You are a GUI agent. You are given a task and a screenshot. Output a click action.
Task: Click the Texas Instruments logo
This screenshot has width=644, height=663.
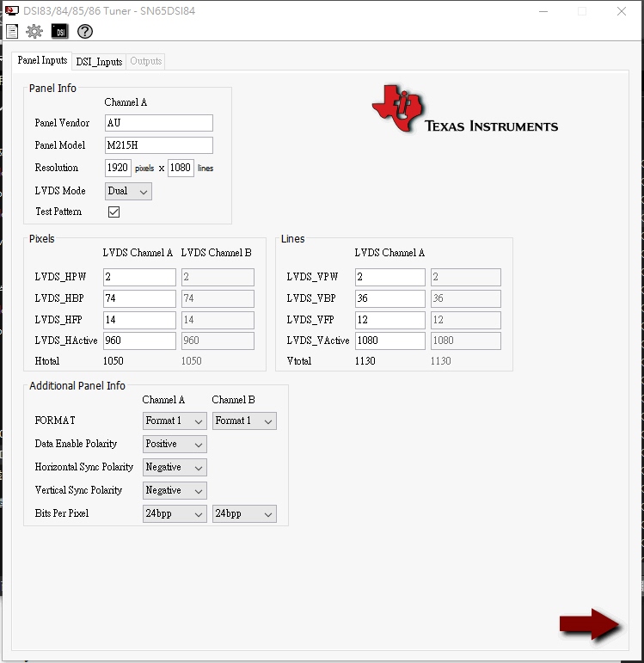tap(464, 109)
